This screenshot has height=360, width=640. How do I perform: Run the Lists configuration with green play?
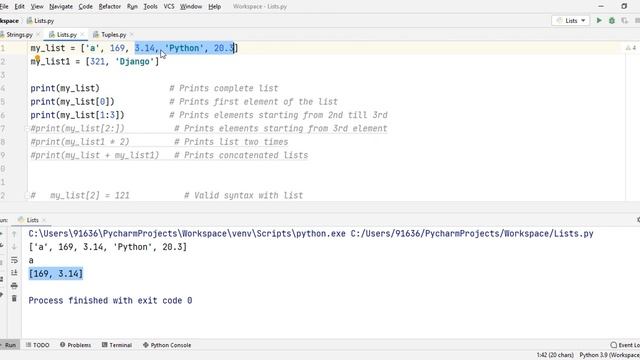coord(599,20)
